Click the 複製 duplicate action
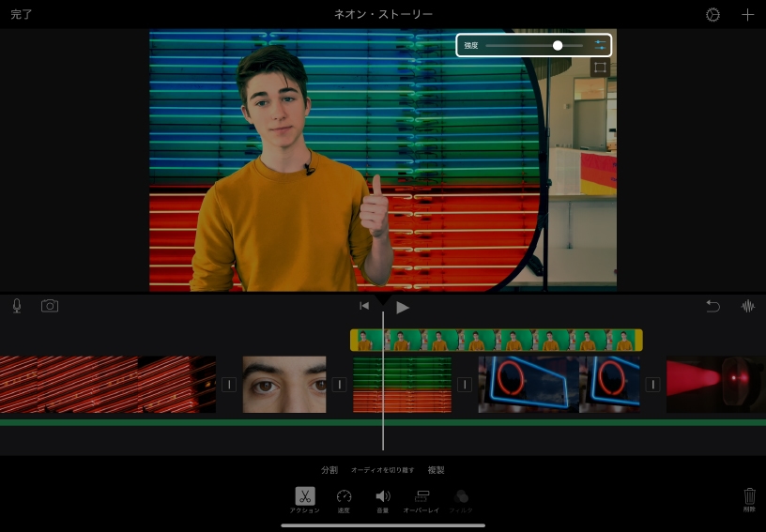This screenshot has height=532, width=766. click(x=436, y=470)
